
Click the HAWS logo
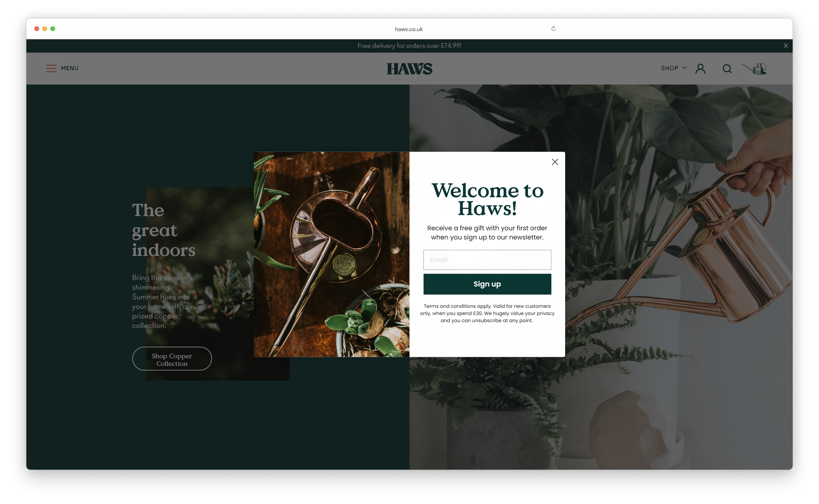409,69
